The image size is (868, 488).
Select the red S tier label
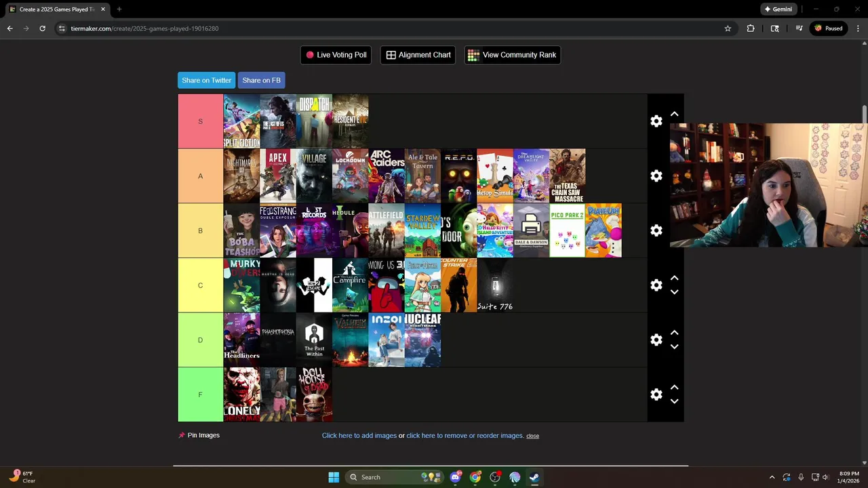tap(200, 121)
